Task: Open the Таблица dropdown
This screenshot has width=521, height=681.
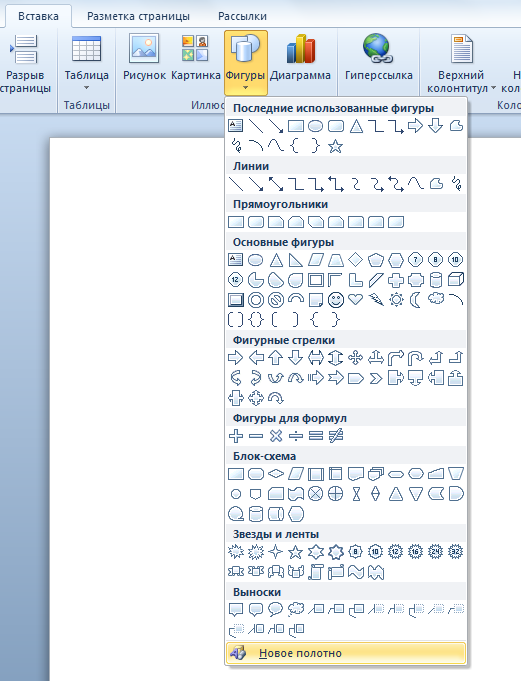Action: coord(86,64)
